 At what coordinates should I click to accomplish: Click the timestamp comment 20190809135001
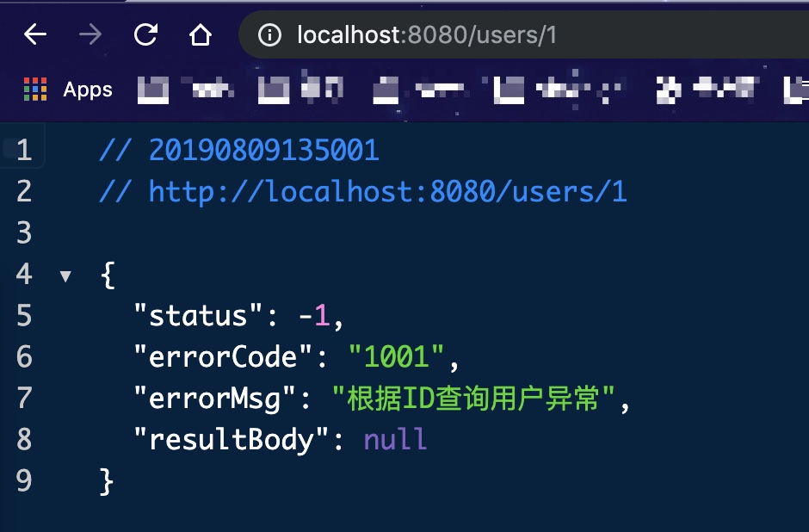(264, 150)
